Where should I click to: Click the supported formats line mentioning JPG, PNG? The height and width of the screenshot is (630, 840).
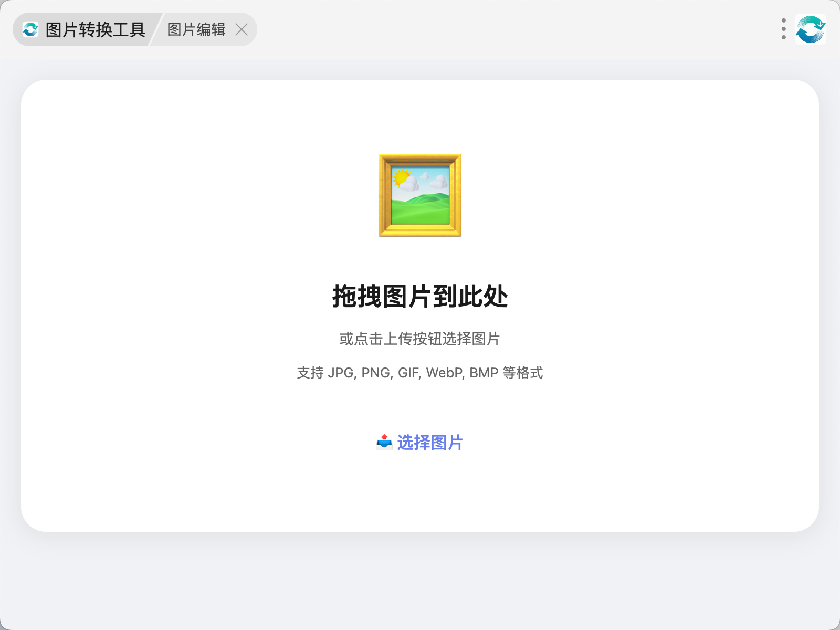tap(420, 373)
